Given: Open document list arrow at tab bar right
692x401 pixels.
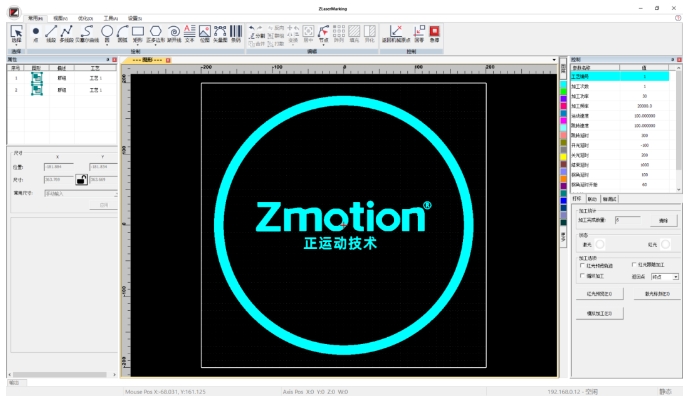Looking at the screenshot, I should [x=554, y=60].
